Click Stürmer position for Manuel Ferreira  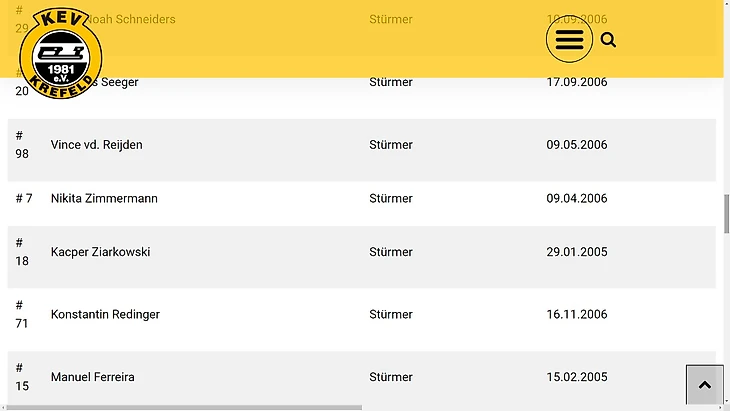point(391,377)
